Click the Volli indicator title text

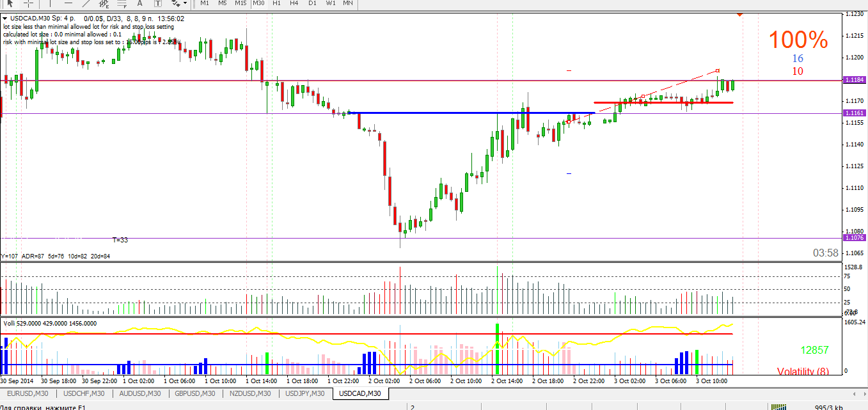(50, 324)
